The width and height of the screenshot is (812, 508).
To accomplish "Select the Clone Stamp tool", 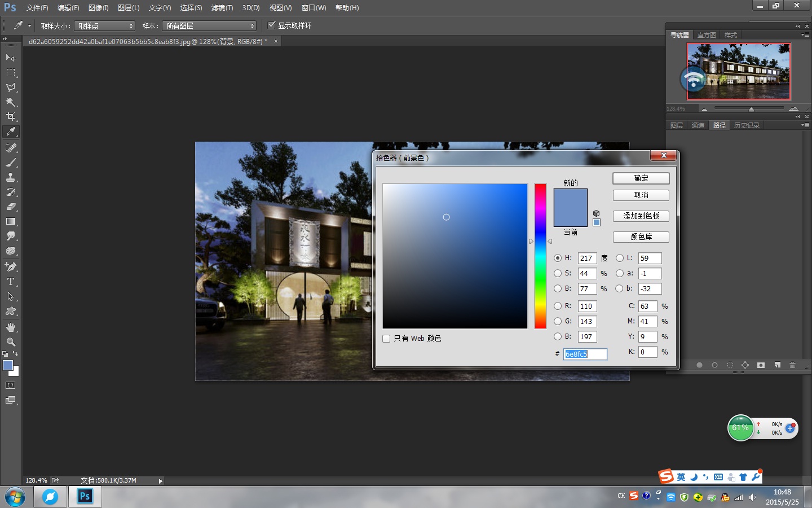I will (11, 177).
